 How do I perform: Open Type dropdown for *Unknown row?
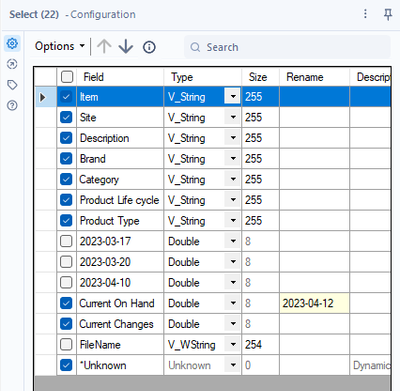pos(233,365)
